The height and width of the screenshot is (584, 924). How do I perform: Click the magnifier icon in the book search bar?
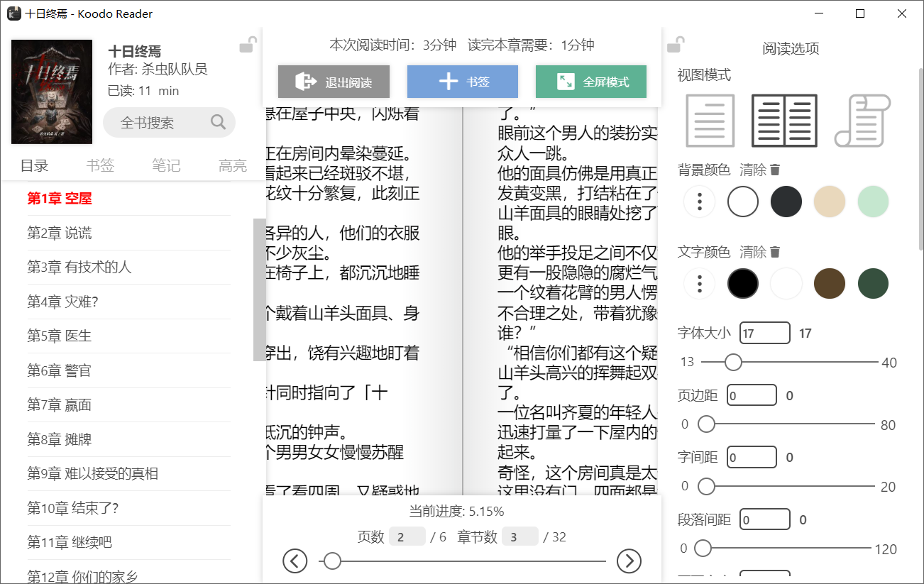pos(218,122)
